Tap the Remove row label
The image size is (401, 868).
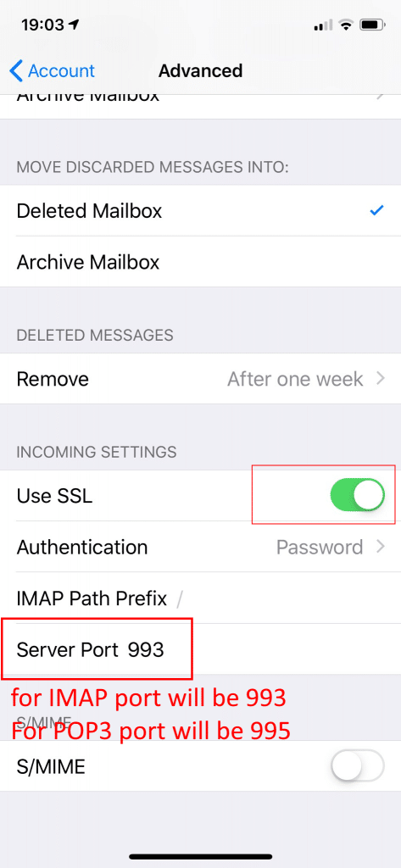(53, 379)
